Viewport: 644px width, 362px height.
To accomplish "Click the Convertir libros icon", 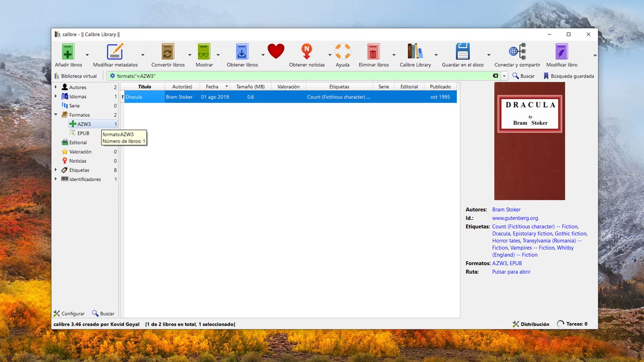I will pyautogui.click(x=168, y=52).
